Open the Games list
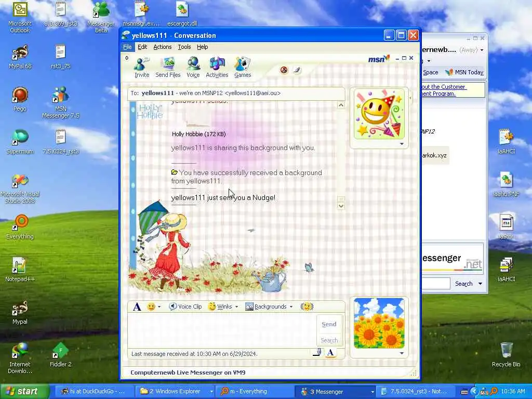The height and width of the screenshot is (399, 532). pyautogui.click(x=243, y=67)
